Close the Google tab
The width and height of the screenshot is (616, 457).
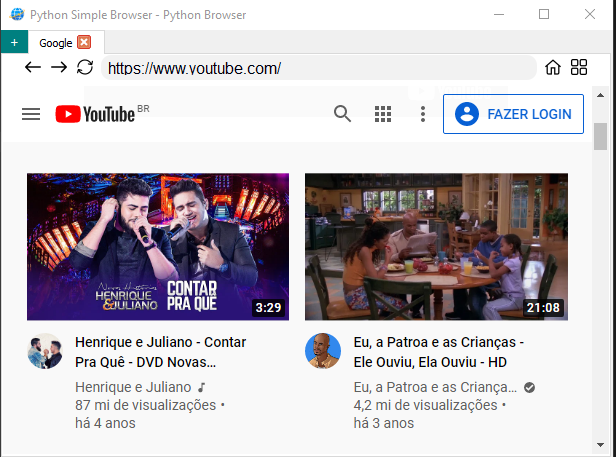click(84, 42)
